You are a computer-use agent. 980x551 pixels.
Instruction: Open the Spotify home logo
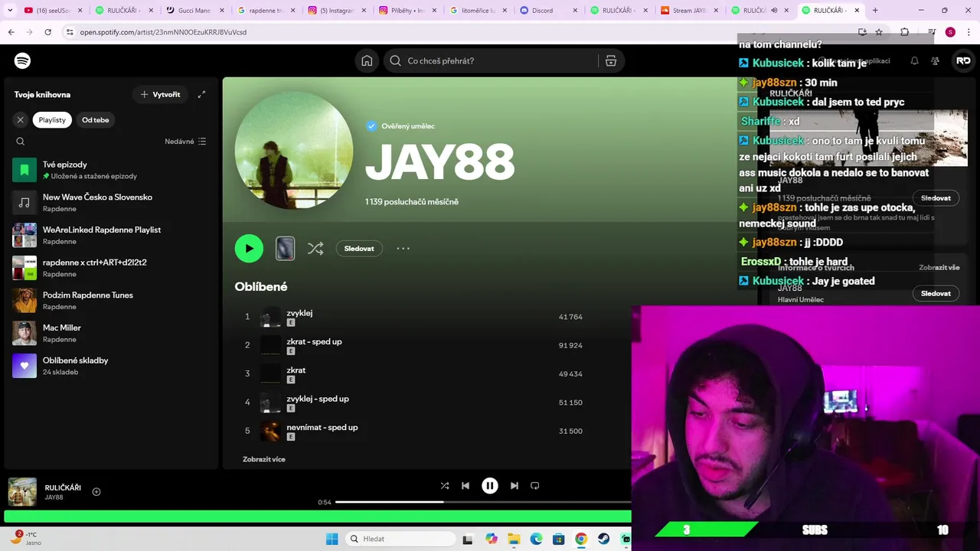click(x=22, y=60)
